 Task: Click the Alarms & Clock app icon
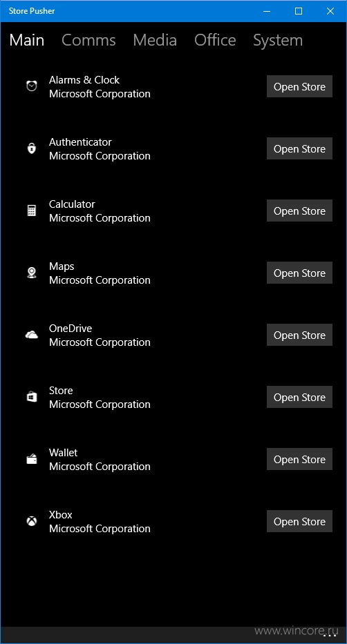[32, 86]
